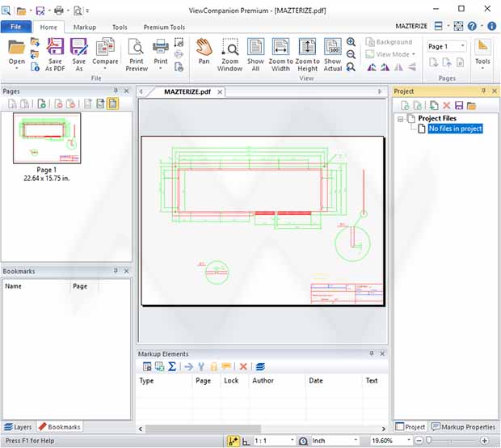This screenshot has width=501, height=448.
Task: Open the Tools ribbon button at right
Action: pos(482,54)
